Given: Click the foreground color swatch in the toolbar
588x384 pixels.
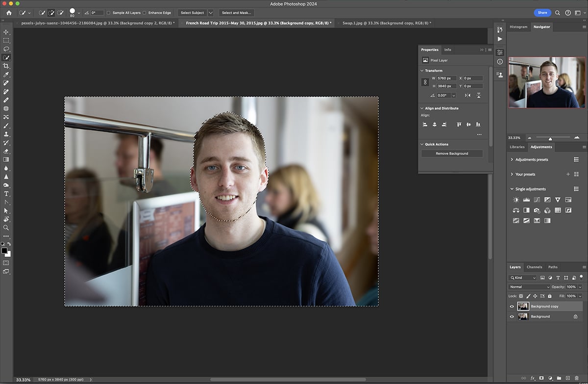Looking at the screenshot, I should point(4,251).
